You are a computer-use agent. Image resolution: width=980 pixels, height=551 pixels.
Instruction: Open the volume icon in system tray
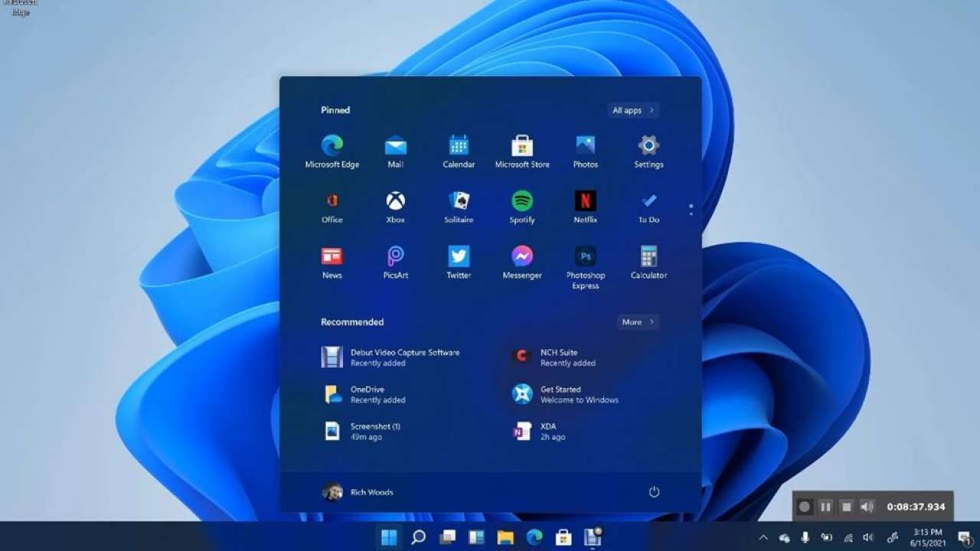[x=868, y=537]
